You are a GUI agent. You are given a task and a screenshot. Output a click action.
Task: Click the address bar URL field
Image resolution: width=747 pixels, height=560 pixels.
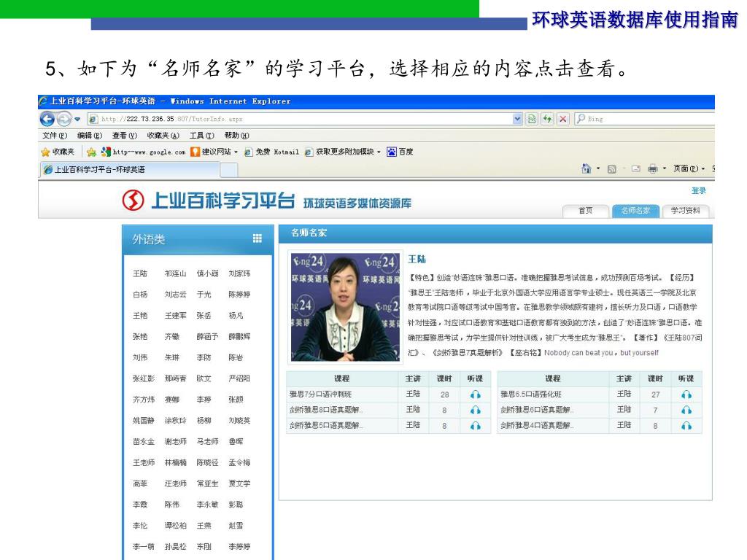300,119
